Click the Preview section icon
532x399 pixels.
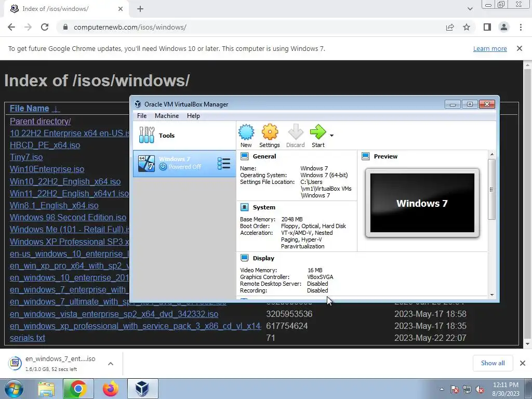(365, 156)
